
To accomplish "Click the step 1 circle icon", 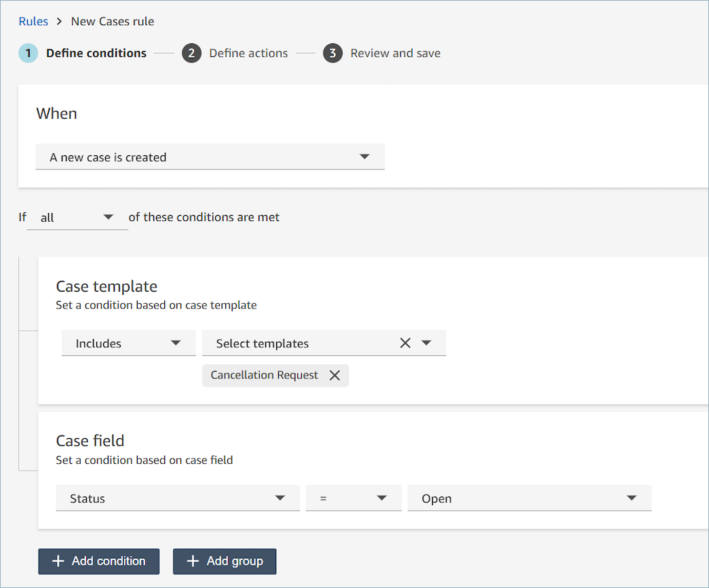I will tap(28, 53).
